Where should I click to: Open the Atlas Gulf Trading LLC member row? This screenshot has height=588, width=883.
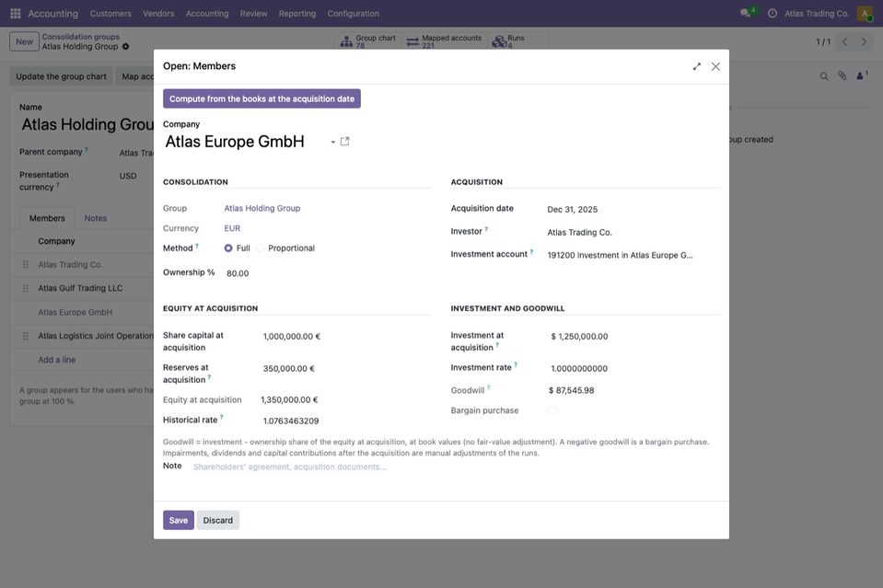(82, 288)
